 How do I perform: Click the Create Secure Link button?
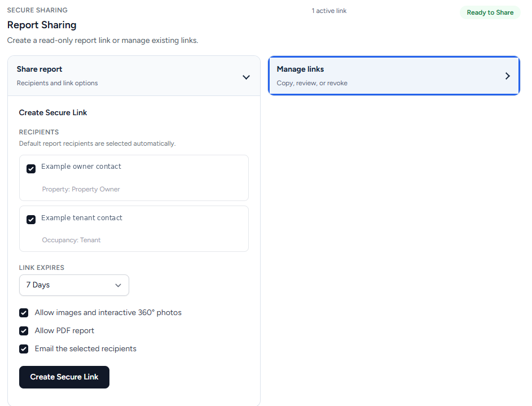64,377
